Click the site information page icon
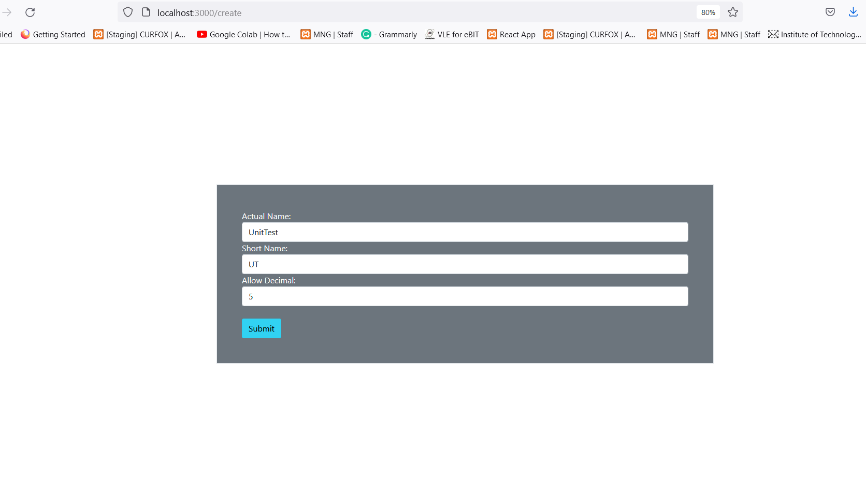 point(146,12)
